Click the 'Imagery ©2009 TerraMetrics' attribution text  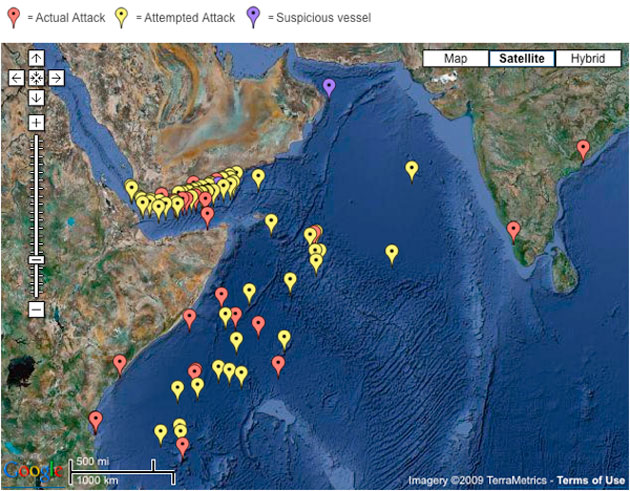[477, 480]
